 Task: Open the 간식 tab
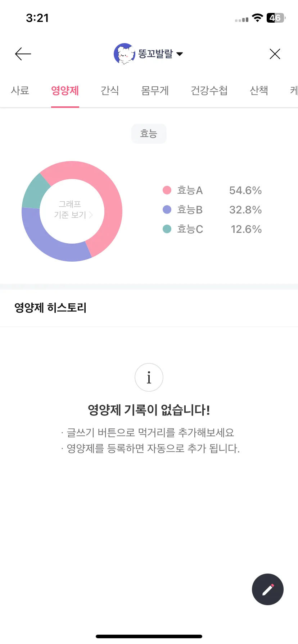(110, 91)
